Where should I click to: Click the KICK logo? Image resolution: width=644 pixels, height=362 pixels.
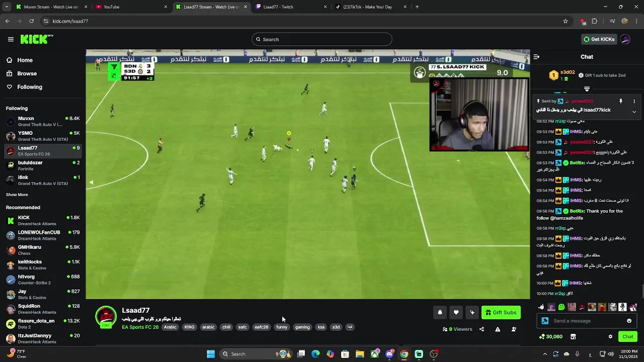(x=36, y=39)
